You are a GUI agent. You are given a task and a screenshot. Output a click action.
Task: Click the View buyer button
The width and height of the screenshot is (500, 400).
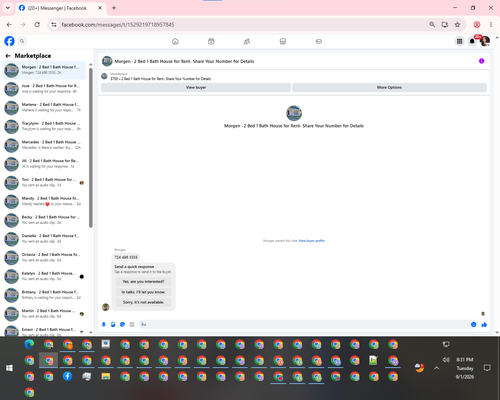pyautogui.click(x=196, y=87)
